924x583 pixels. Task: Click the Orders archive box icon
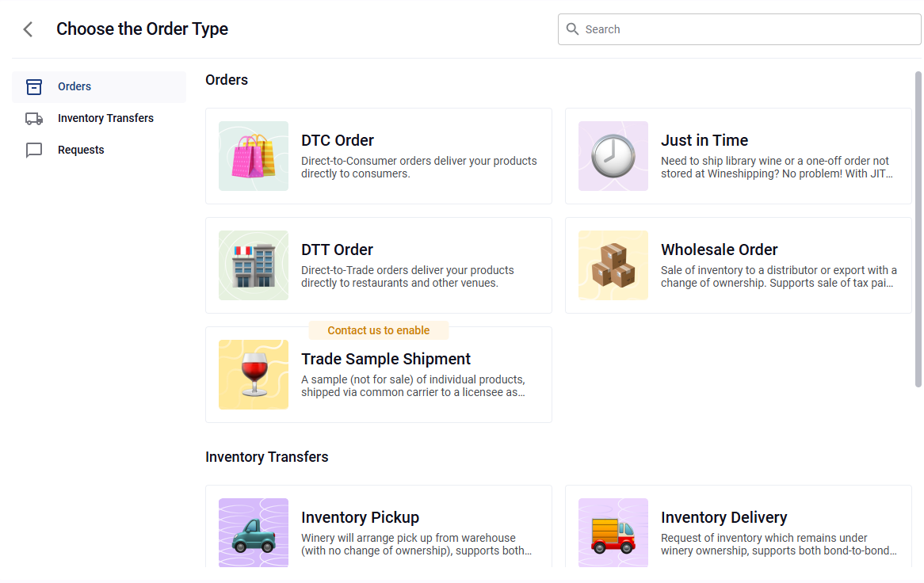click(34, 87)
